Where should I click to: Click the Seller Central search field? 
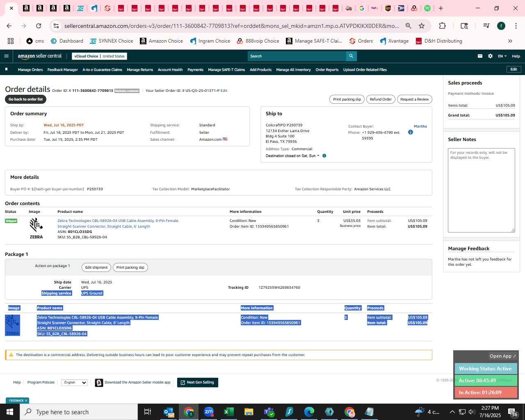coord(297,56)
